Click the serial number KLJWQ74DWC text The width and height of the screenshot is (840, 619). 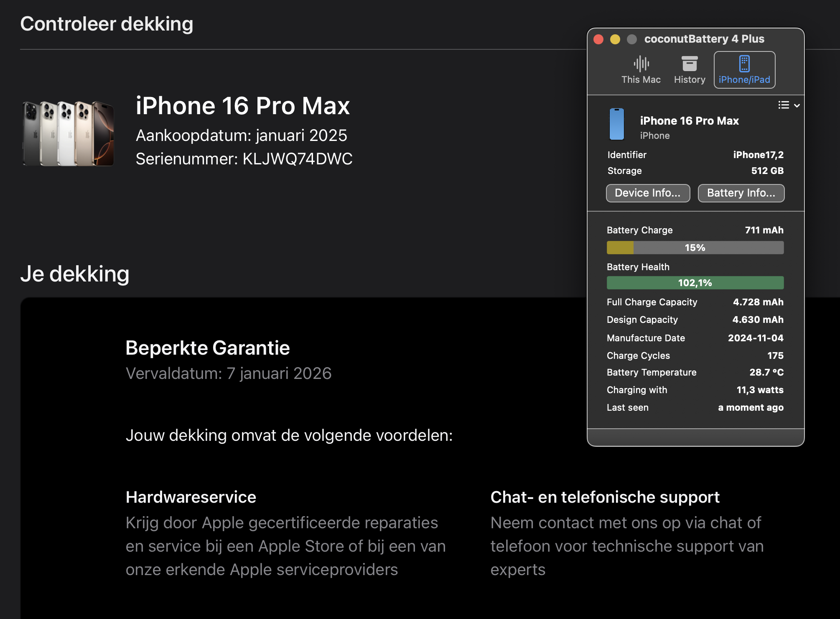[x=298, y=159]
